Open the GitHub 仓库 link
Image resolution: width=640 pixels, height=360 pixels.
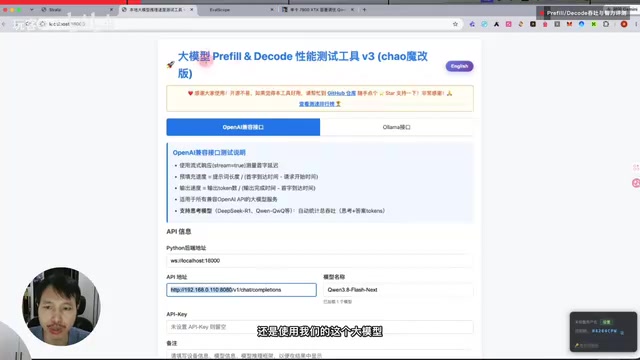coord(342,93)
